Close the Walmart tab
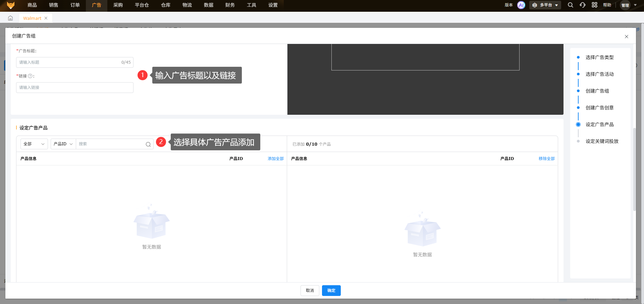This screenshot has width=644, height=304. point(46,18)
